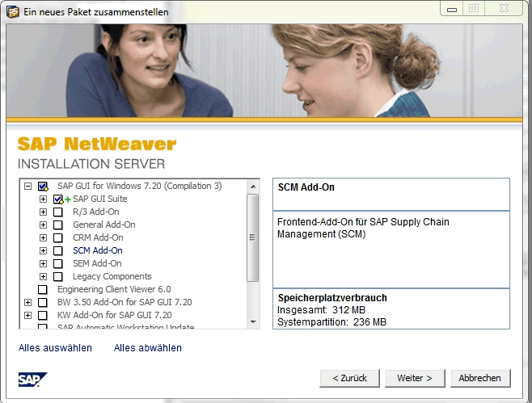Image resolution: width=532 pixels, height=403 pixels.
Task: Select the Engineering Client Viewer 6.0 label
Action: click(114, 289)
